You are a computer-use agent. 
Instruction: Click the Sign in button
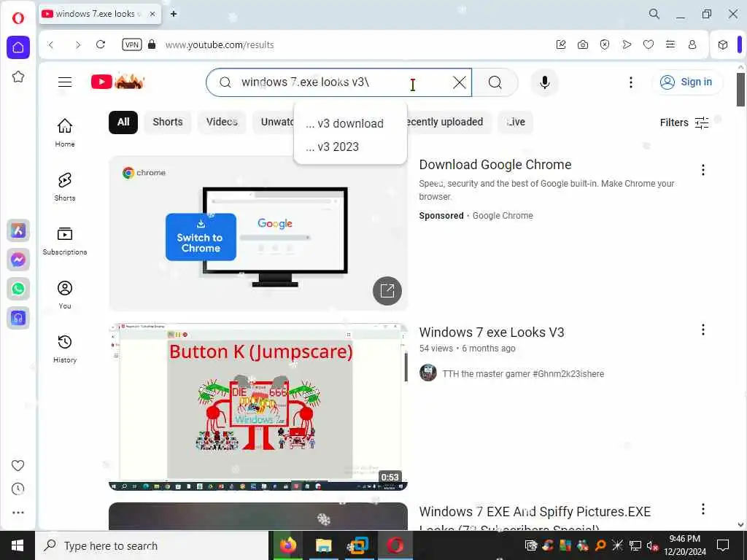point(687,82)
